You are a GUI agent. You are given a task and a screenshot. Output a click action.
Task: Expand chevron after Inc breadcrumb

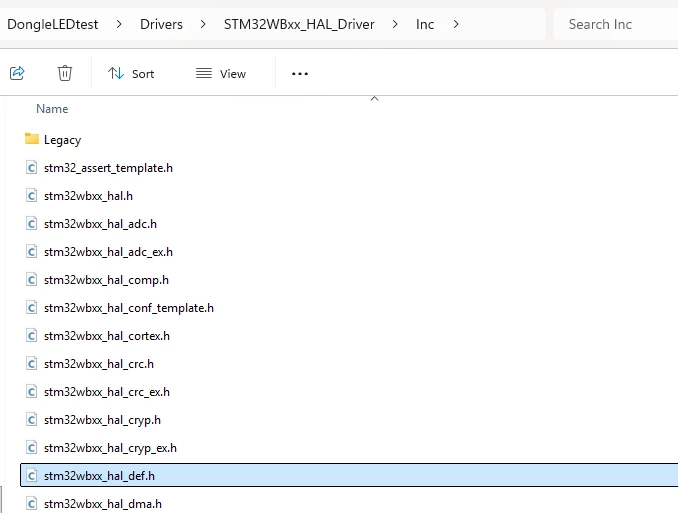click(456, 24)
